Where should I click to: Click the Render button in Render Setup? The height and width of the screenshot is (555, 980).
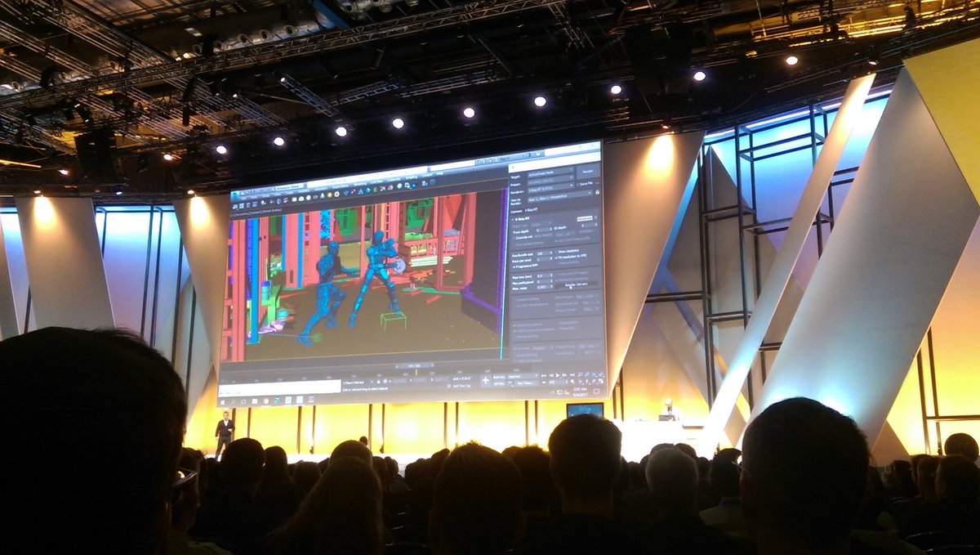[588, 172]
